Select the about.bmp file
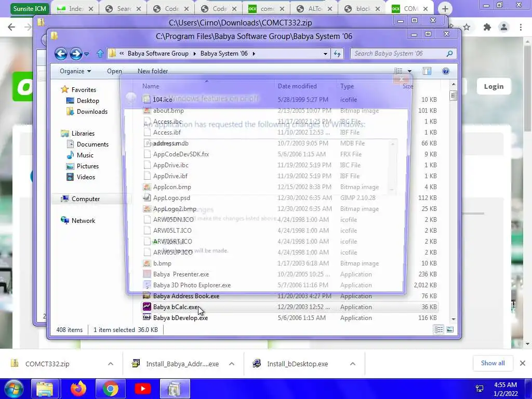Viewport: 532px width, 399px height. pyautogui.click(x=290, y=110)
